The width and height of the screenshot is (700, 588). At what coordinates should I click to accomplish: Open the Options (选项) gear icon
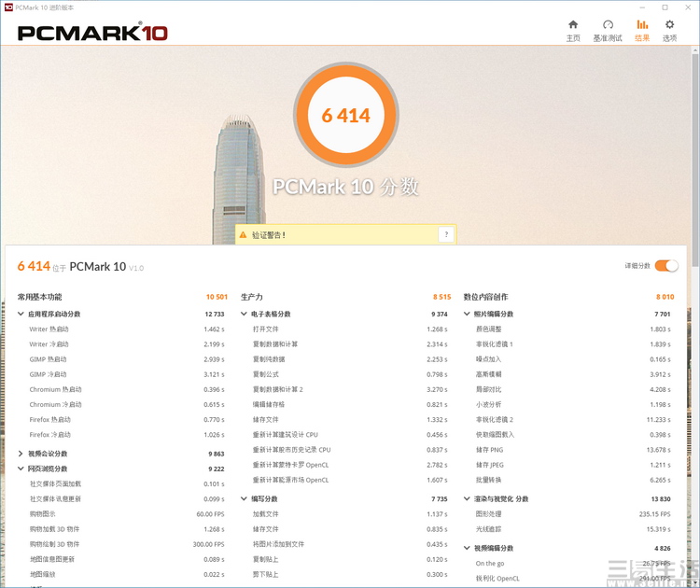click(669, 24)
